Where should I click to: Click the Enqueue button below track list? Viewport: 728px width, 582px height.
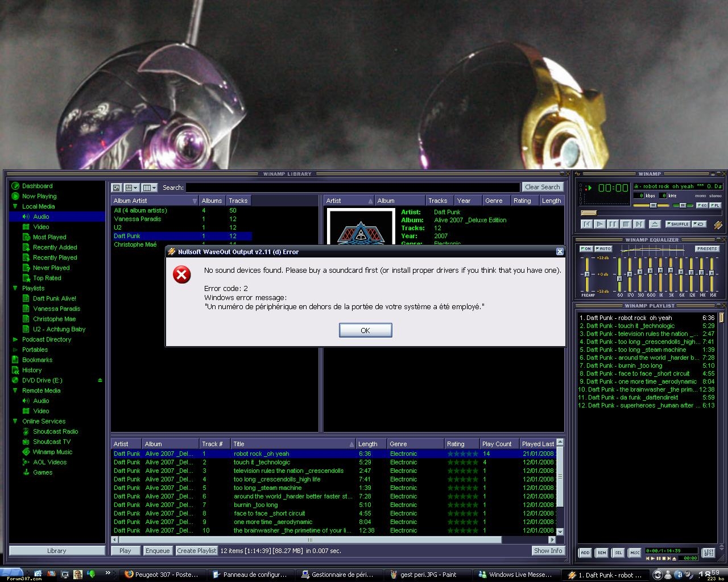[158, 551]
